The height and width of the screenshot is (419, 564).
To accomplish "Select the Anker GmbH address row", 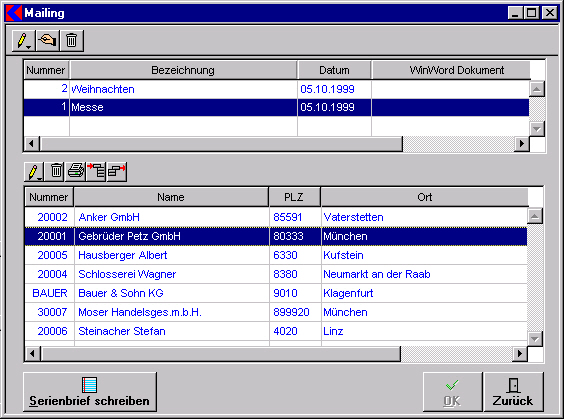I will coord(276,217).
